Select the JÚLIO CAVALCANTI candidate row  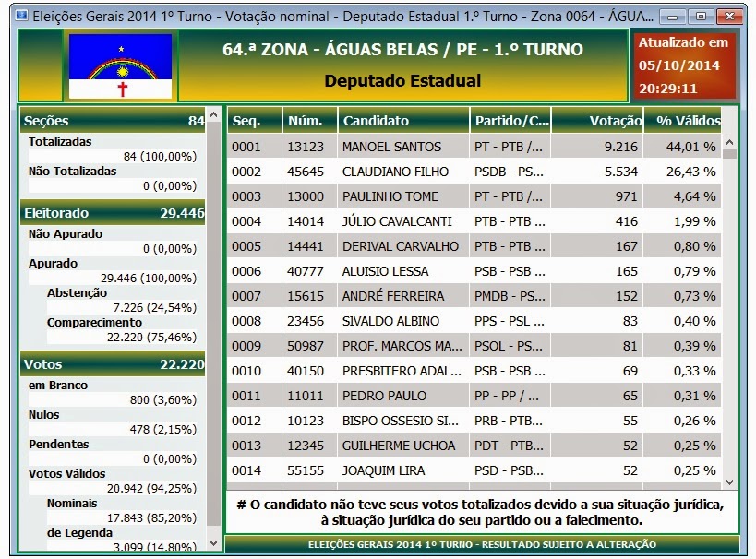(474, 221)
